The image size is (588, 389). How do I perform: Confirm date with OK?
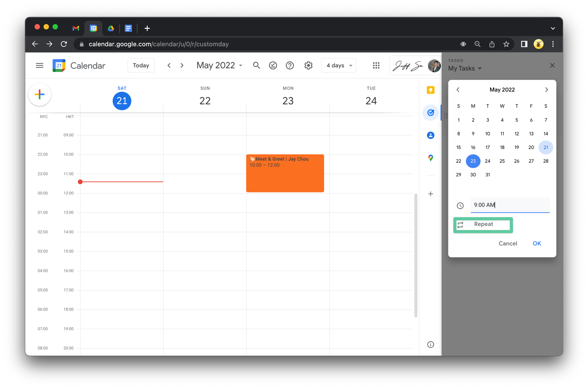[x=537, y=244]
